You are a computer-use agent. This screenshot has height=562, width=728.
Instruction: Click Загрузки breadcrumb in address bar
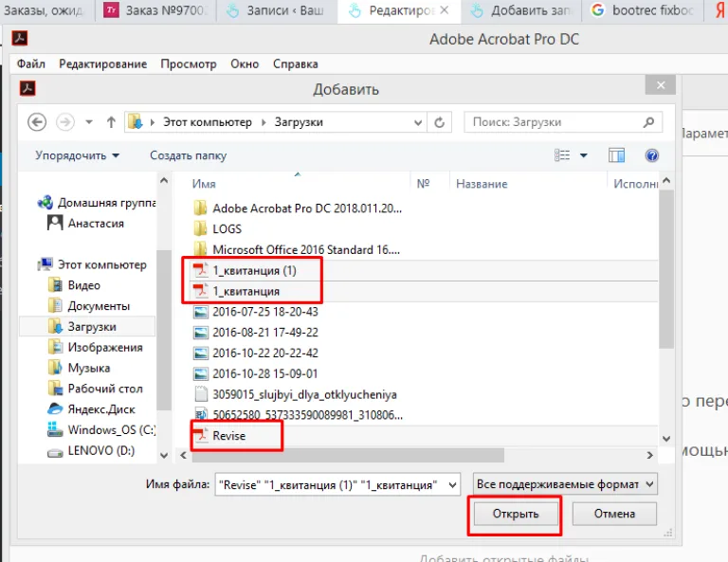299,122
